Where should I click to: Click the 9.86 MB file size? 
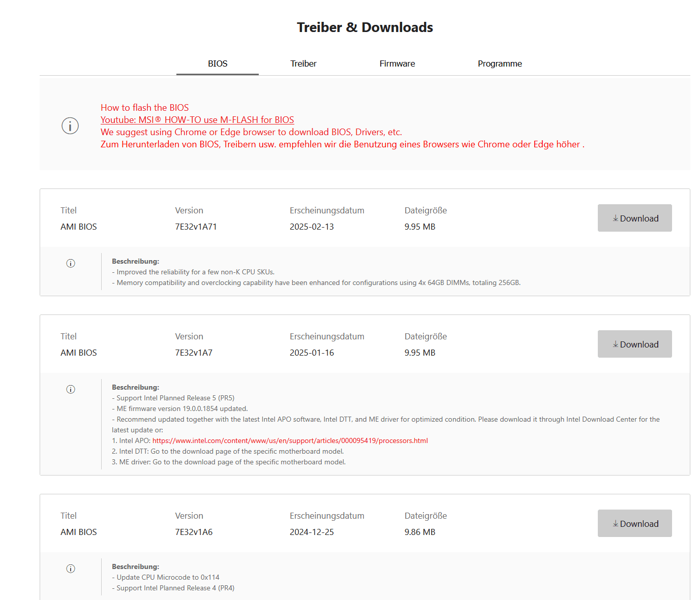[420, 532]
